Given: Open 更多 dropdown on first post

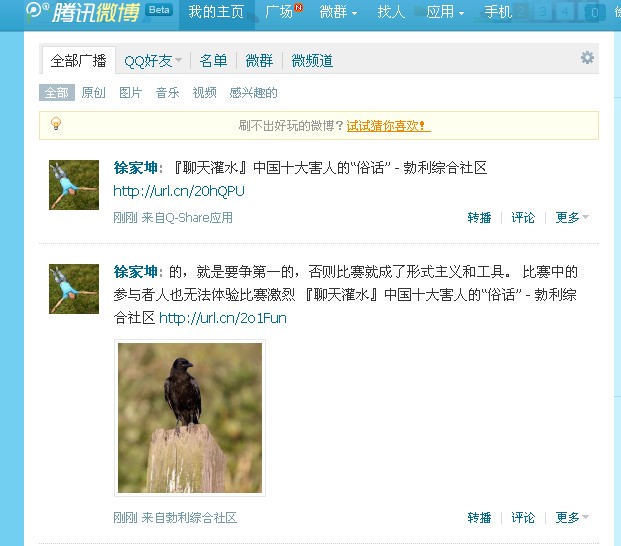Looking at the screenshot, I should pyautogui.click(x=571, y=217).
